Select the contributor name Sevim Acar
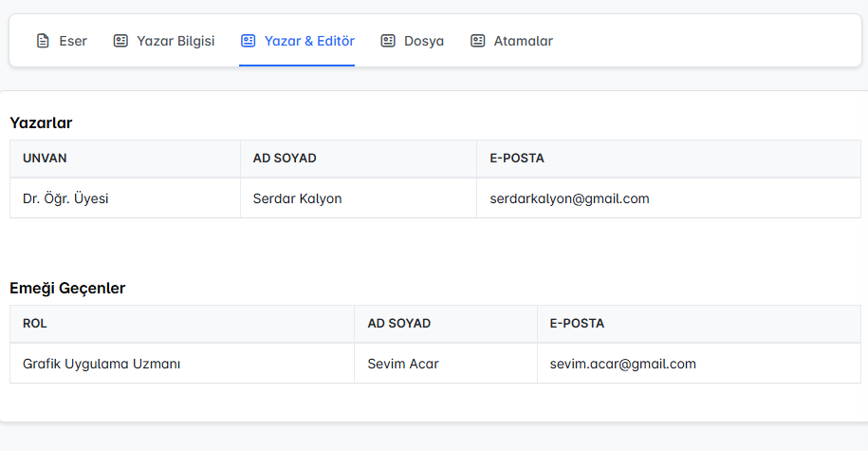Viewport: 868px width, 451px height. pos(403,364)
